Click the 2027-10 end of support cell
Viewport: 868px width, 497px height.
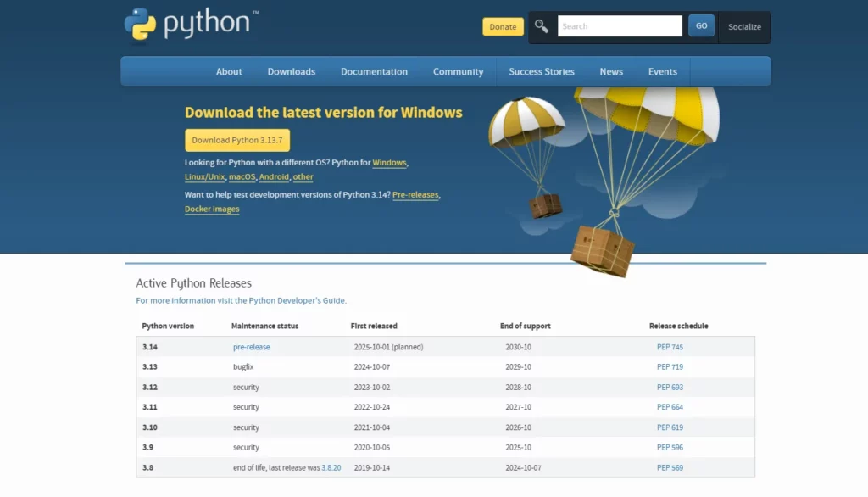518,407
